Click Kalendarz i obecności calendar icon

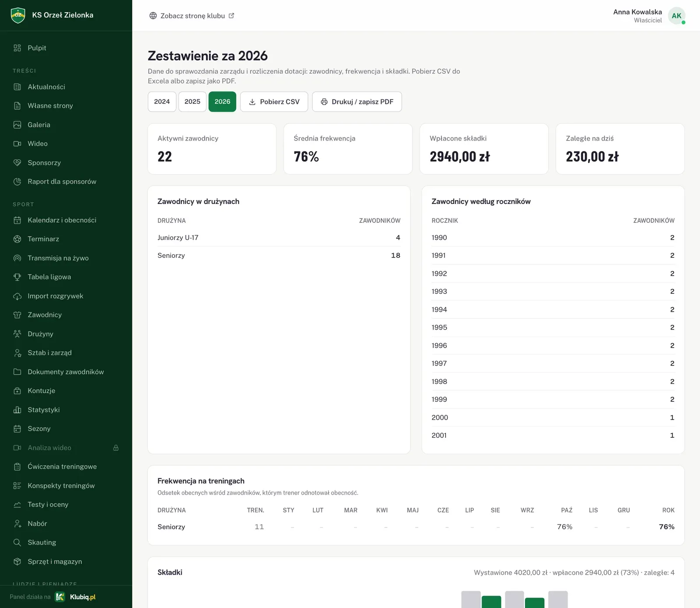tap(17, 220)
